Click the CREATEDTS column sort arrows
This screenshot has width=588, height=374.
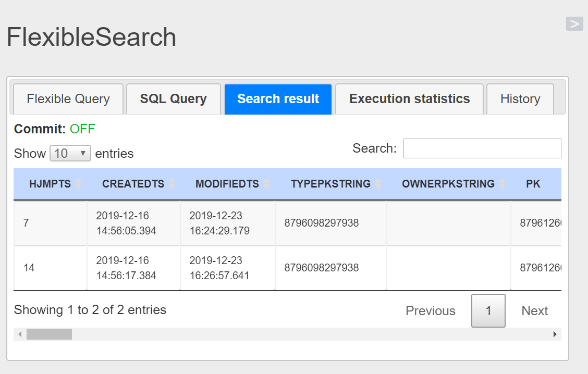(x=172, y=184)
